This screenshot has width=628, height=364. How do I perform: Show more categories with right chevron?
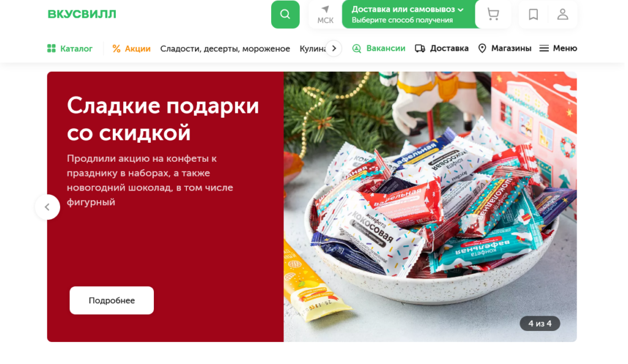(335, 48)
